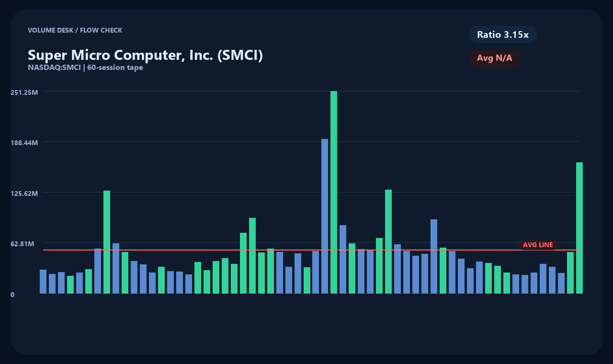
Task: Click the Avg N/A badge
Action: (x=495, y=58)
